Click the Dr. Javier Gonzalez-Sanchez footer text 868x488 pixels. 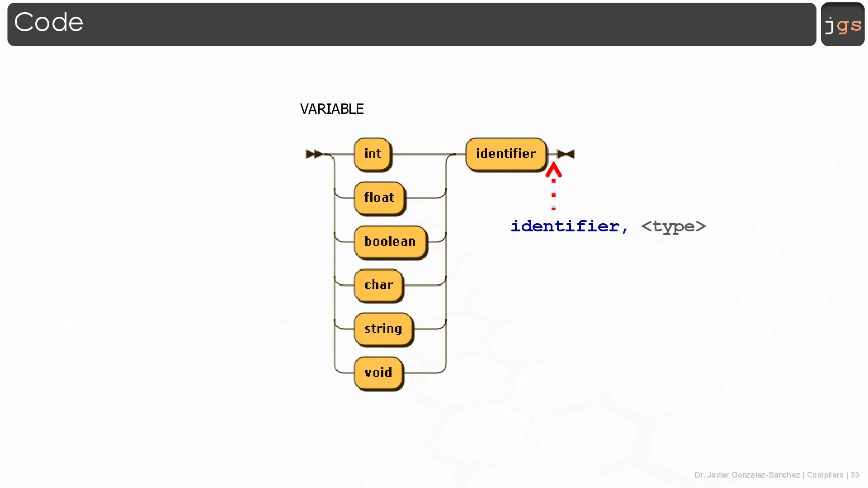coord(747,475)
